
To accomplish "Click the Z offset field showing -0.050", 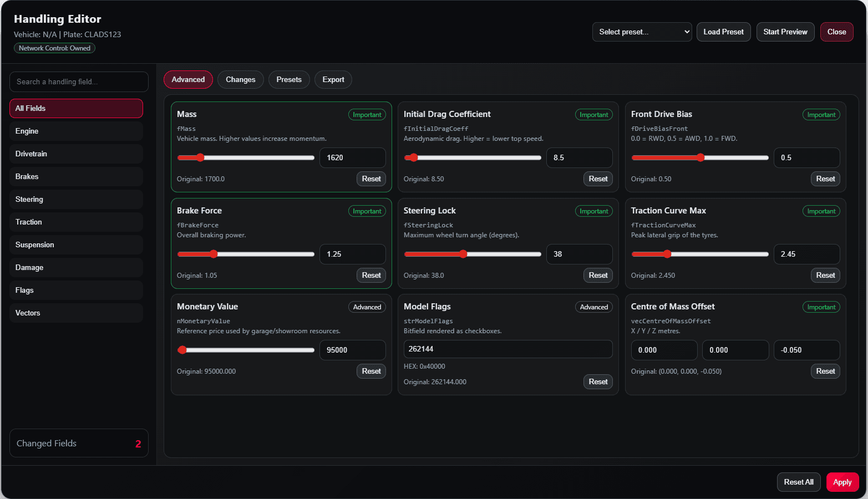I will pos(806,350).
